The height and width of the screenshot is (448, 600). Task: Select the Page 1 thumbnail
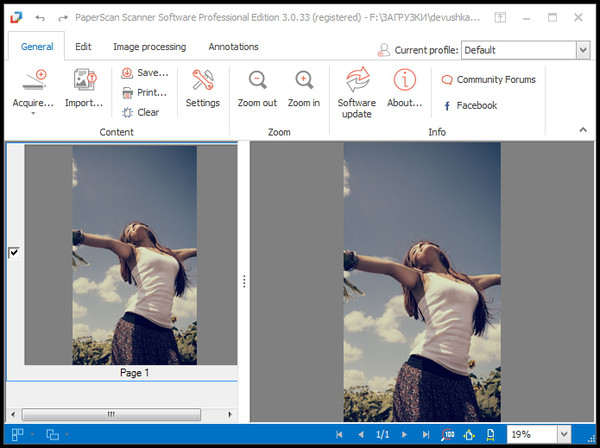click(x=134, y=255)
